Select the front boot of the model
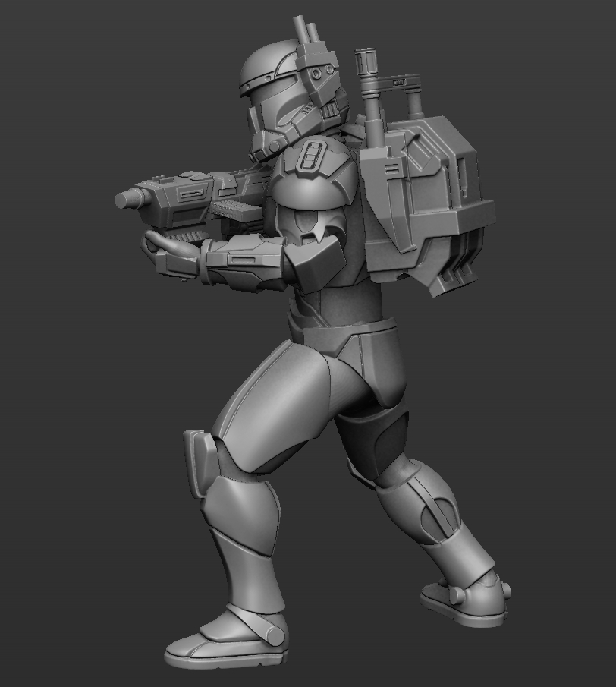Viewport: 616px width, 687px height. (227, 635)
